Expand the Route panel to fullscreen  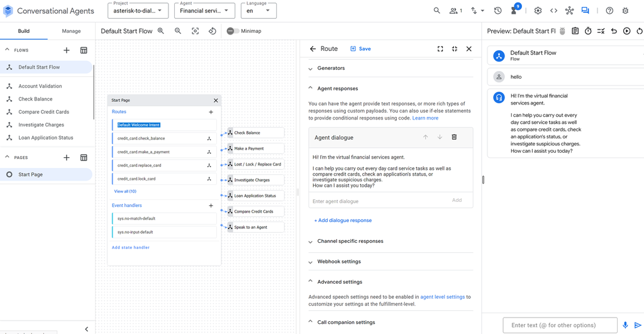coord(440,48)
